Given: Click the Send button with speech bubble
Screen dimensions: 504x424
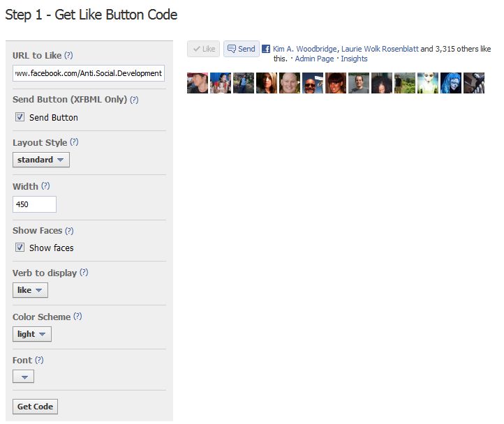Looking at the screenshot, I should click(x=242, y=49).
